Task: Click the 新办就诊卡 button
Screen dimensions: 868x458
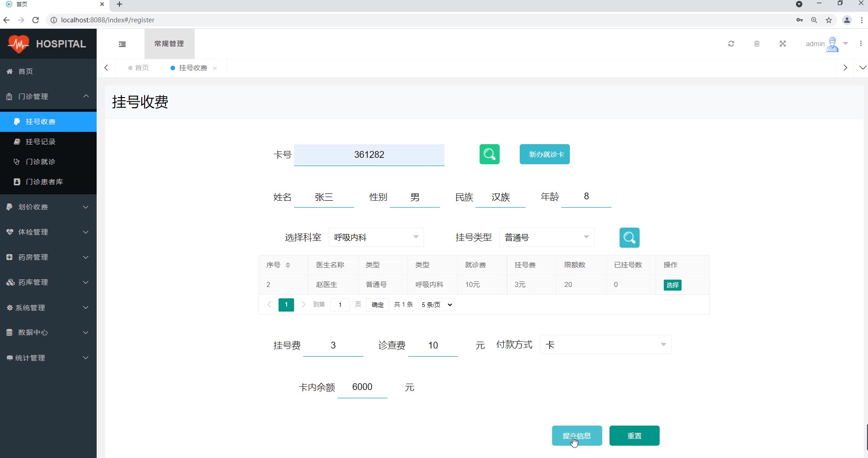Action: tap(544, 154)
